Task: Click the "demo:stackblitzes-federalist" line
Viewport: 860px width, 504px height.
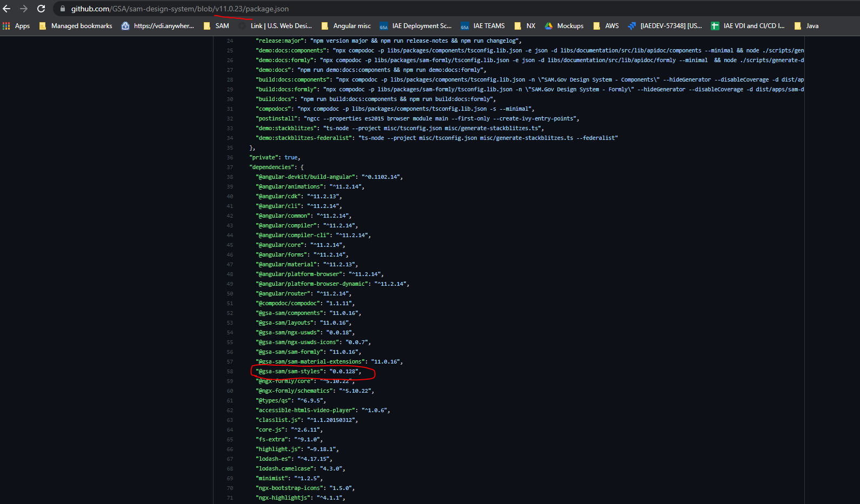Action: 437,138
